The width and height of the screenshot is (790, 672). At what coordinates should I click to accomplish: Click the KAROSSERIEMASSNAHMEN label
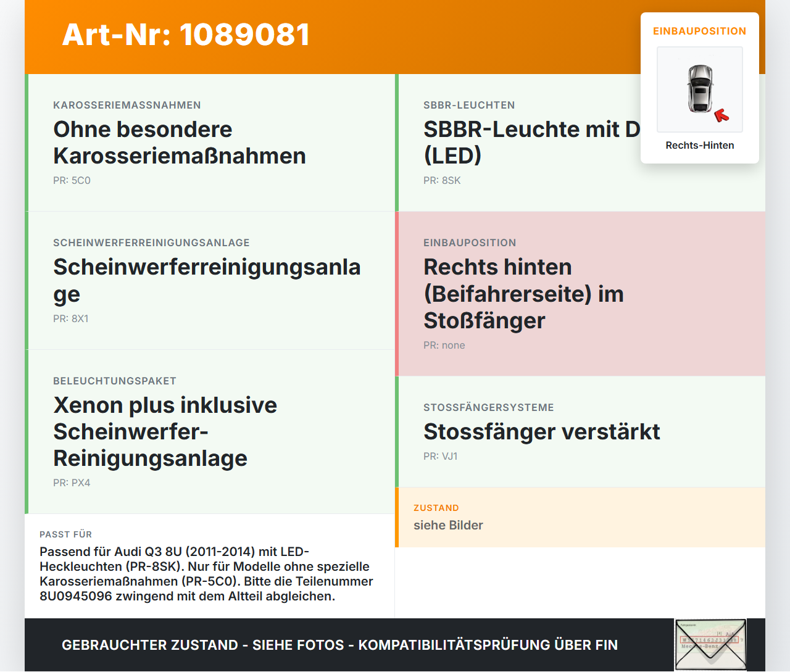(x=127, y=105)
